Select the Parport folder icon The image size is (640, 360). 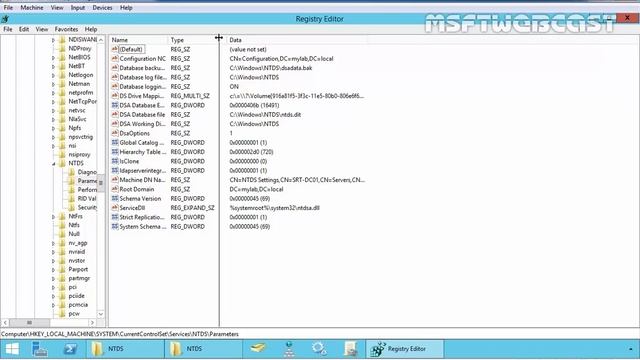[x=62, y=269]
